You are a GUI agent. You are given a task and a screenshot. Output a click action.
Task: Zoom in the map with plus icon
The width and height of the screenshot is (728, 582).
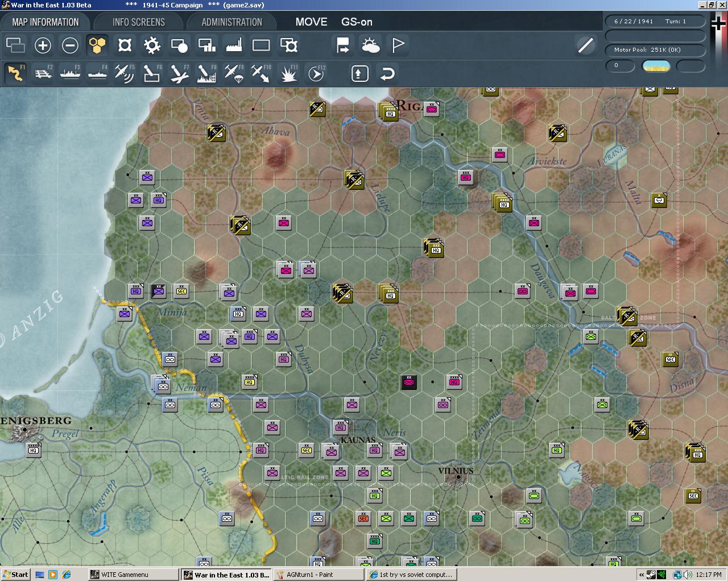[43, 45]
